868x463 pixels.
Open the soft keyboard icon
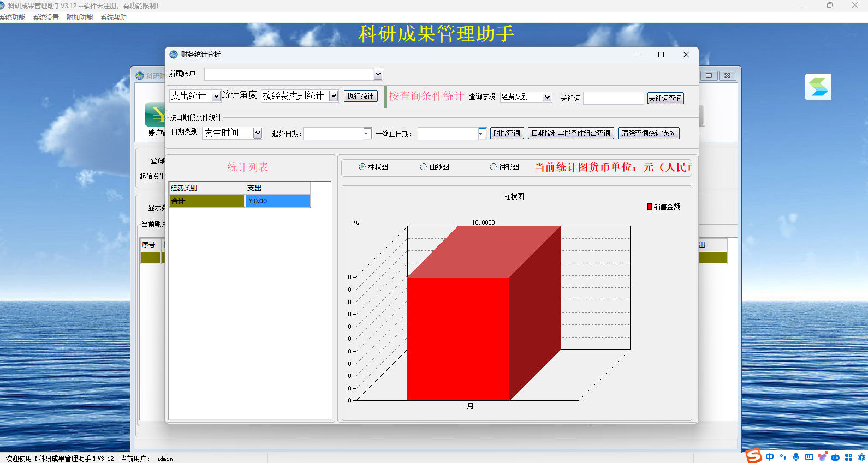click(x=809, y=457)
